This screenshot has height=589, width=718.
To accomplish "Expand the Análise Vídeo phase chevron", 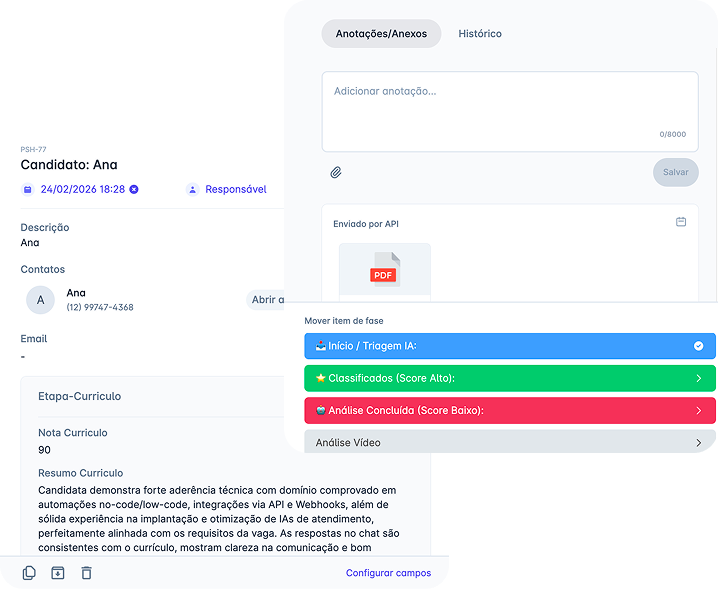I will [x=698, y=442].
